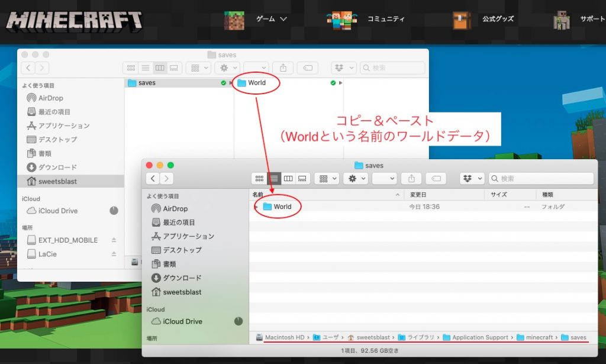Open the Dropbox menu in front window

tap(472, 179)
